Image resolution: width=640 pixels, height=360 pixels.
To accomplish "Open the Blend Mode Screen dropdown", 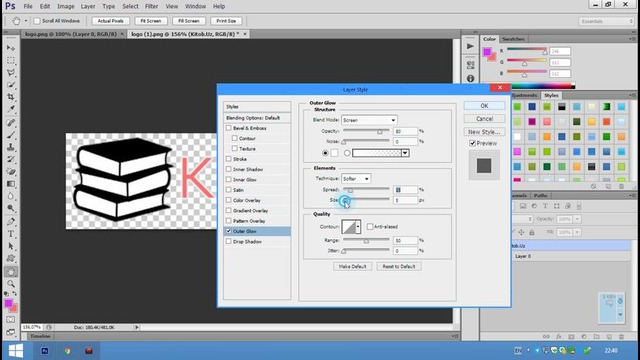I will tap(369, 120).
